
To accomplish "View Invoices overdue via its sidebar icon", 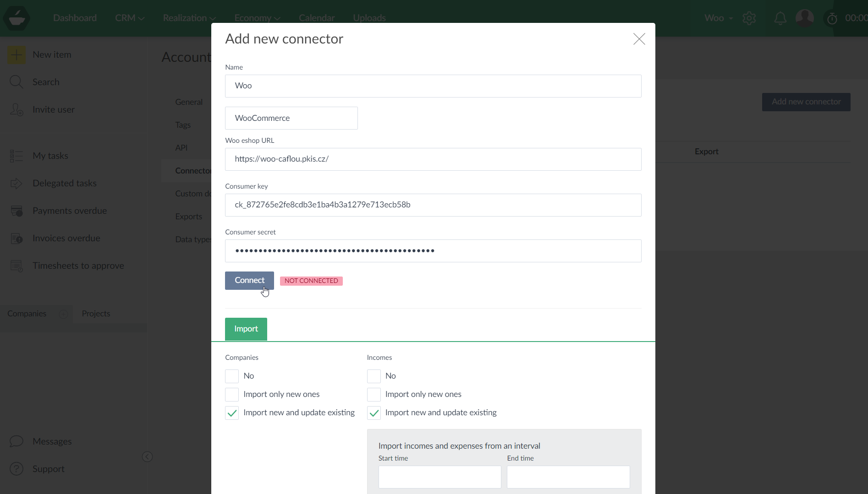I will (x=16, y=238).
